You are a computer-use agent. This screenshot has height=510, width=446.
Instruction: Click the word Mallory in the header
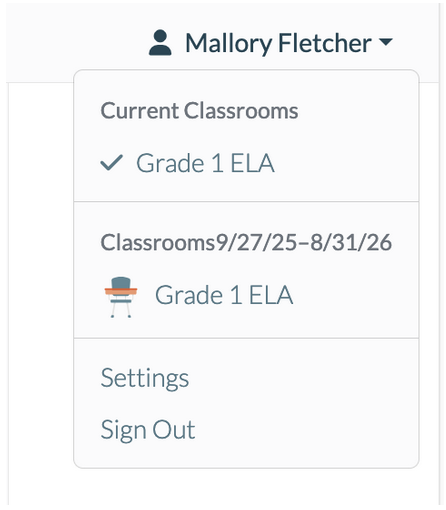coord(229,44)
